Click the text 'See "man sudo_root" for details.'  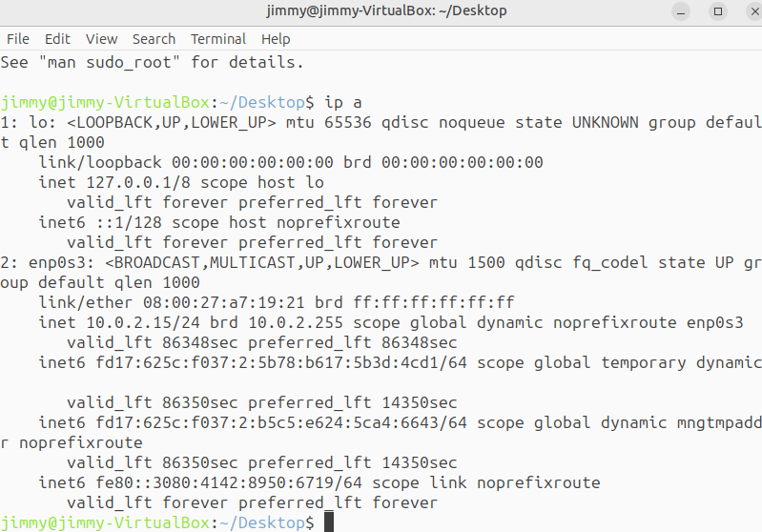[152, 63]
